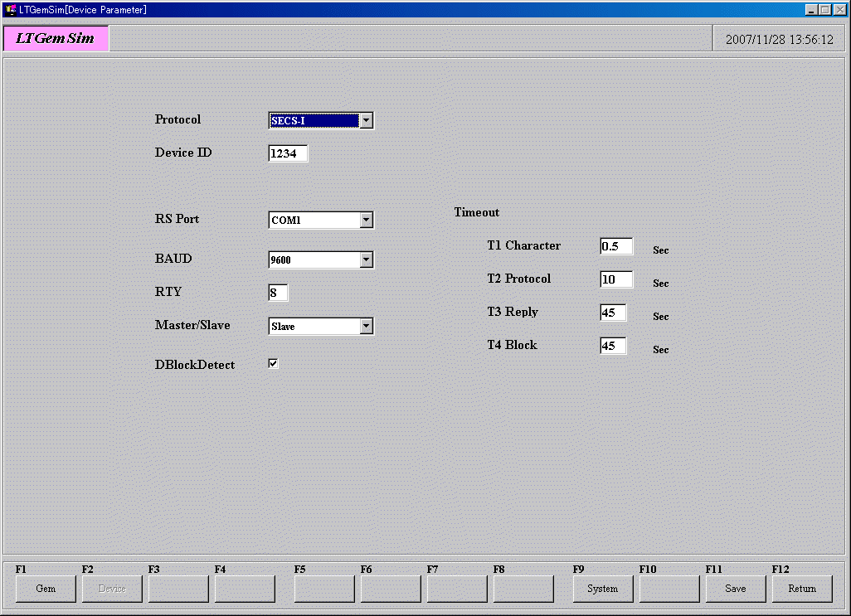Click the LTGem Sim pink logo panel
Screen dimensions: 851x616
[x=56, y=38]
